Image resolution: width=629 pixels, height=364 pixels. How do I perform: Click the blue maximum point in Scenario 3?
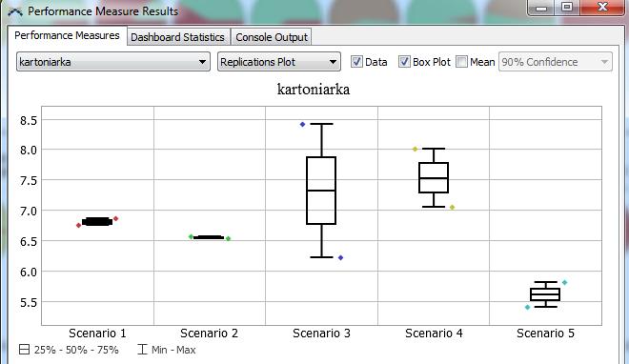coord(302,124)
